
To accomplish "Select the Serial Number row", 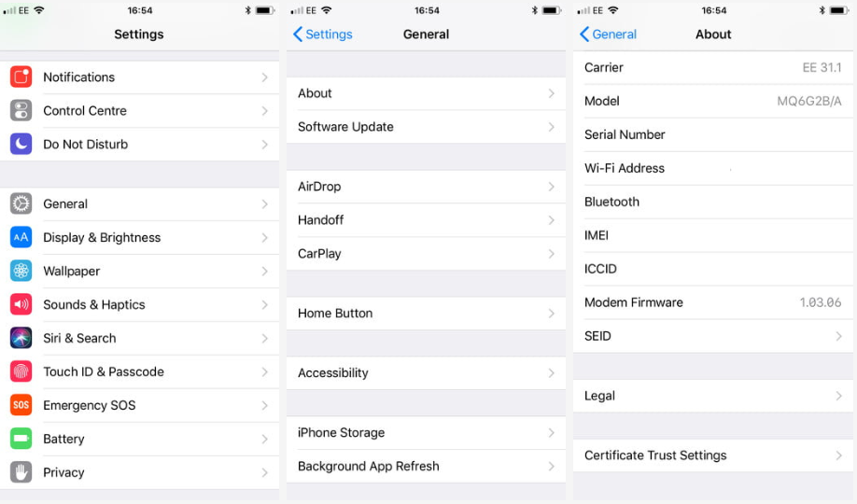I will pyautogui.click(x=713, y=134).
